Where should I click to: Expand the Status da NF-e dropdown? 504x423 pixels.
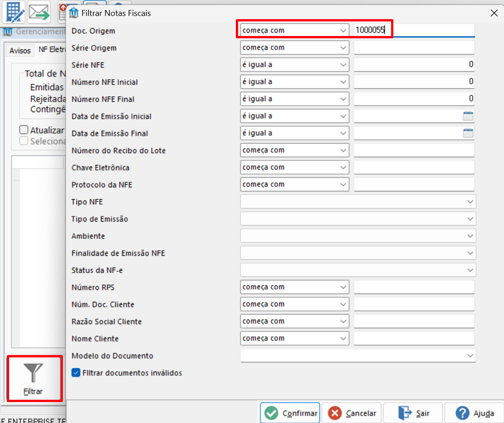[358, 270]
